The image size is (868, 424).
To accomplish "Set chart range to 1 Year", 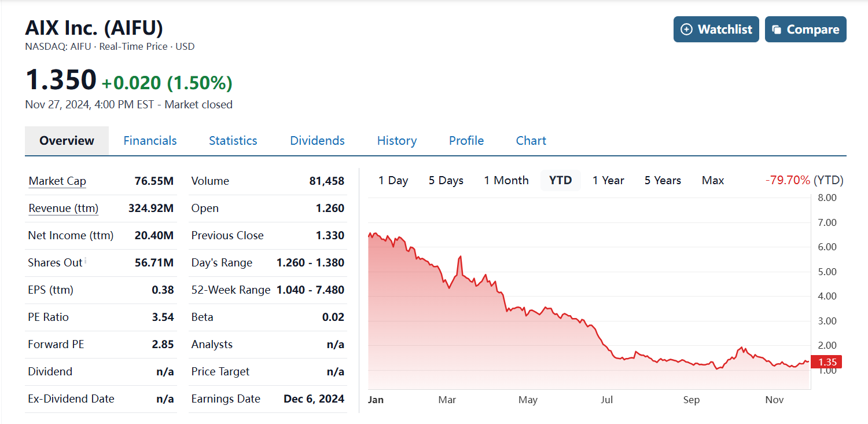I will (608, 180).
